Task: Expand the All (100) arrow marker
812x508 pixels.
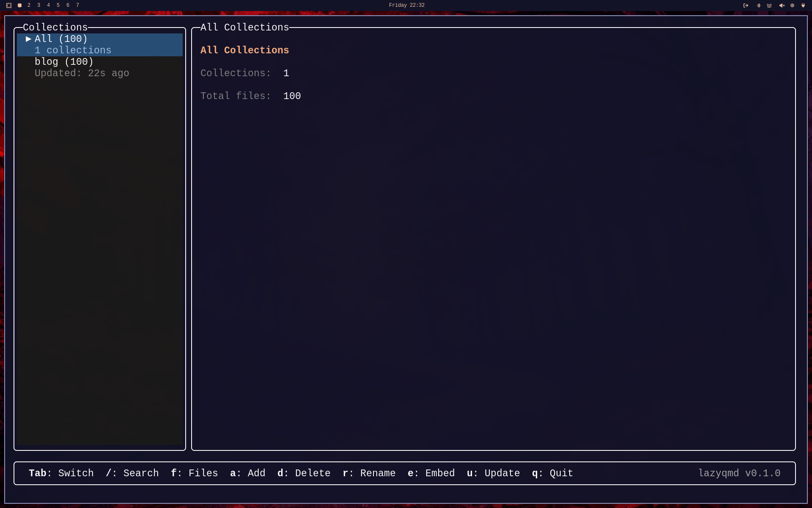Action: pyautogui.click(x=28, y=39)
